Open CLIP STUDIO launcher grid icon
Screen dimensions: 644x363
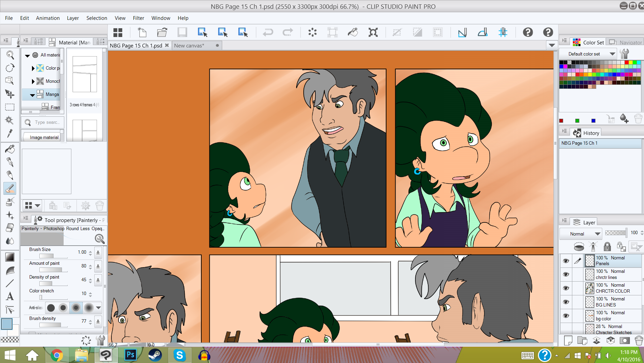pyautogui.click(x=118, y=32)
